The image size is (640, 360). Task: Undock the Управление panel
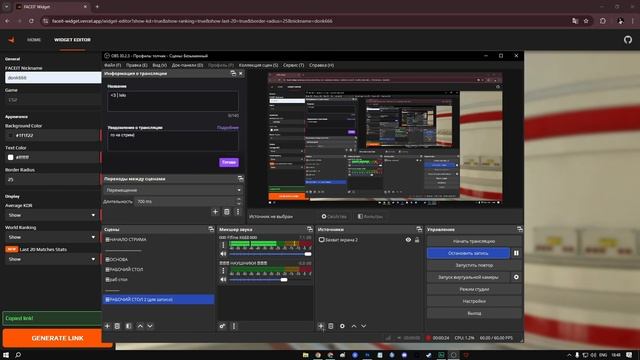[x=520, y=229]
